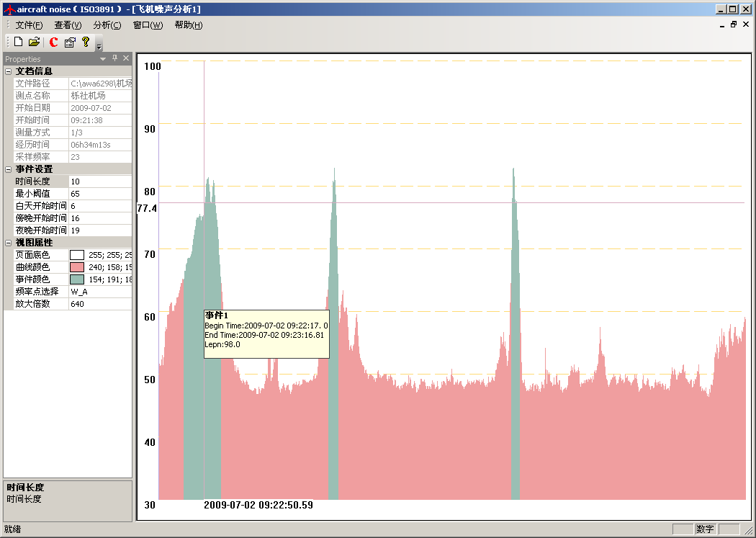Open the toolbar options overflow arrow
This screenshot has height=538, width=756.
(99, 47)
